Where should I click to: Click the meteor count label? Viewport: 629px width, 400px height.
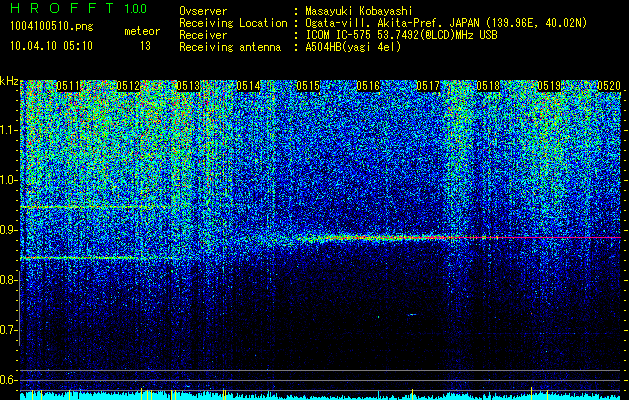142,31
